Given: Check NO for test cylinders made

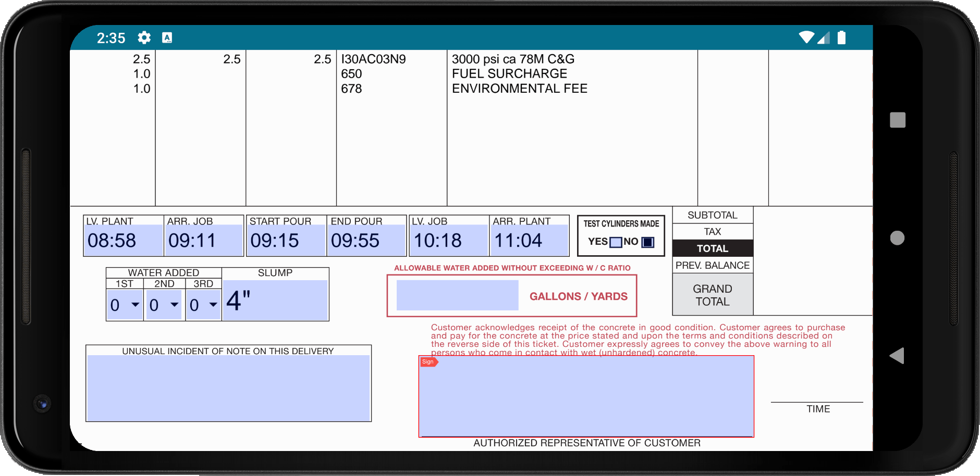Looking at the screenshot, I should [647, 242].
